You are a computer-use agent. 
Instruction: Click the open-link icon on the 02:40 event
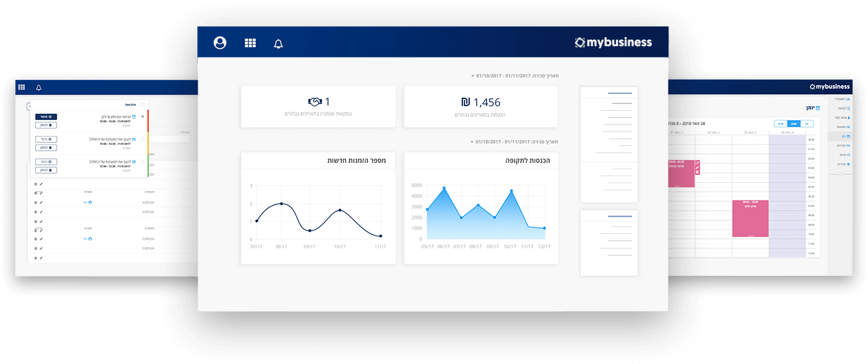697,163
